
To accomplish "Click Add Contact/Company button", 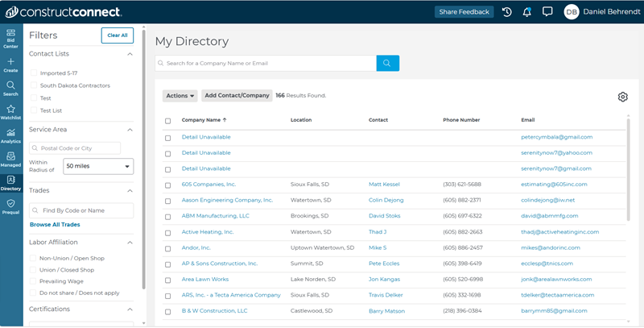I will [237, 95].
